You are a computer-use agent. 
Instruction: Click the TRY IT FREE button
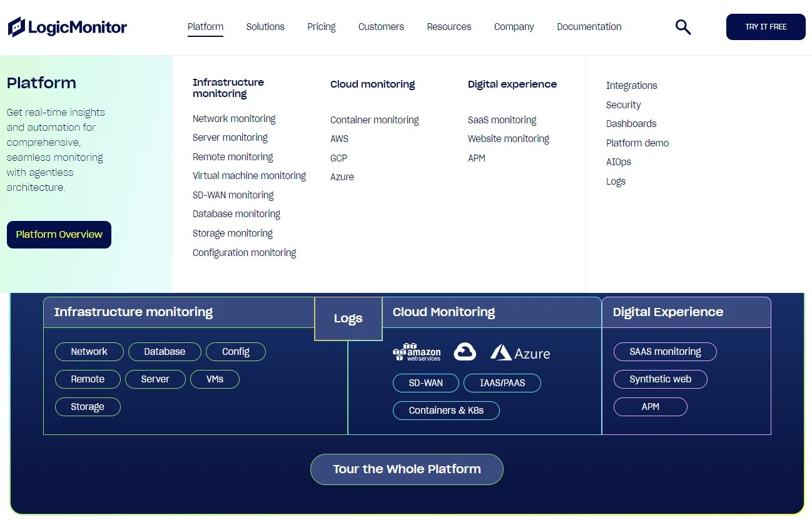[766, 27]
